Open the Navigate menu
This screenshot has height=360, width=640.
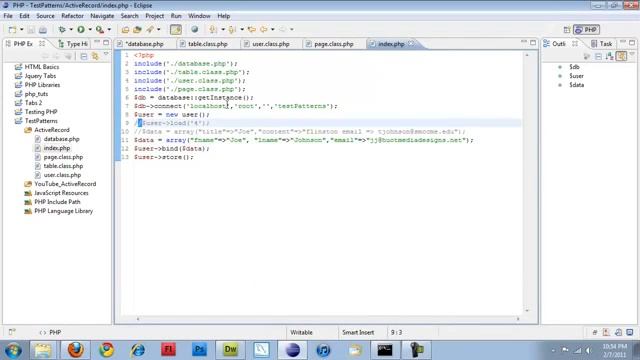tap(102, 16)
